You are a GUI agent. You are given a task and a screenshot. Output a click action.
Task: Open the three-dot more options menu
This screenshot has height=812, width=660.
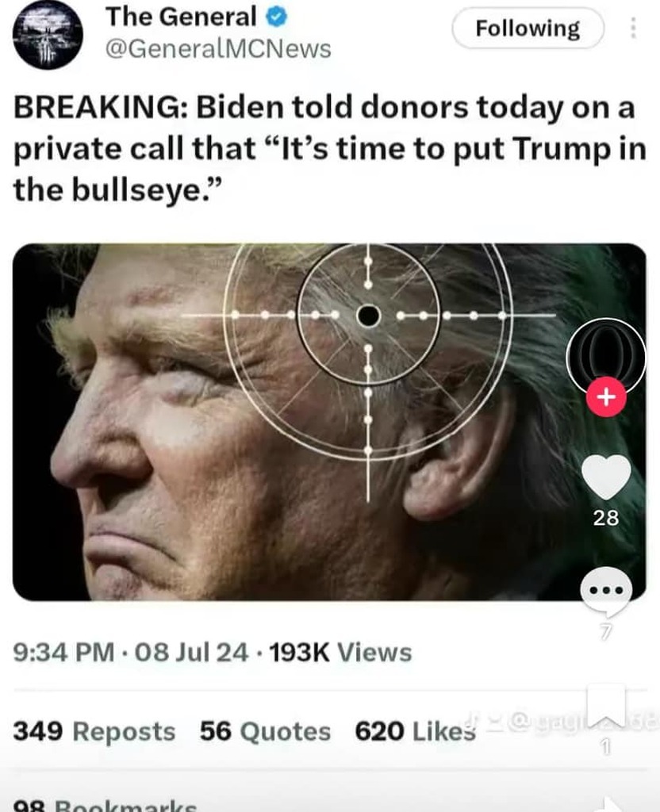(632, 28)
